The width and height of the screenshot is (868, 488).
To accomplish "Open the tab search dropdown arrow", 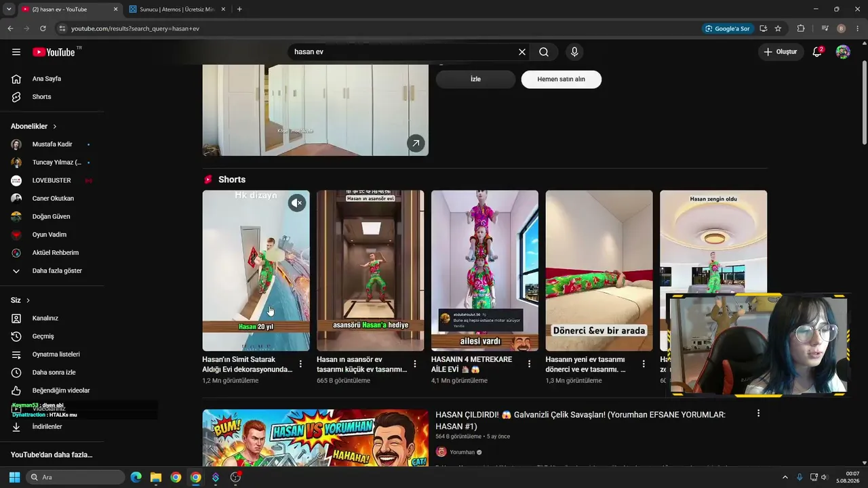I will click(9, 9).
